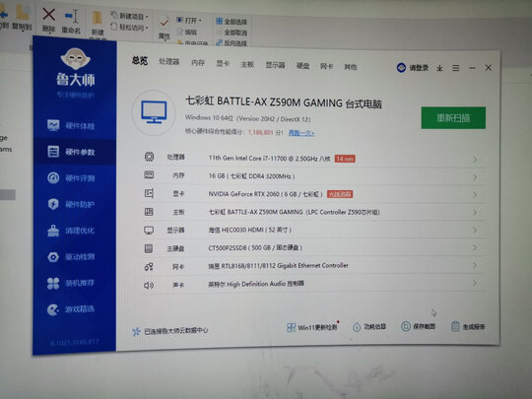Viewport: 532px width, 399px height.
Task: Expand the 主硬盘 row chevron
Action: click(475, 248)
